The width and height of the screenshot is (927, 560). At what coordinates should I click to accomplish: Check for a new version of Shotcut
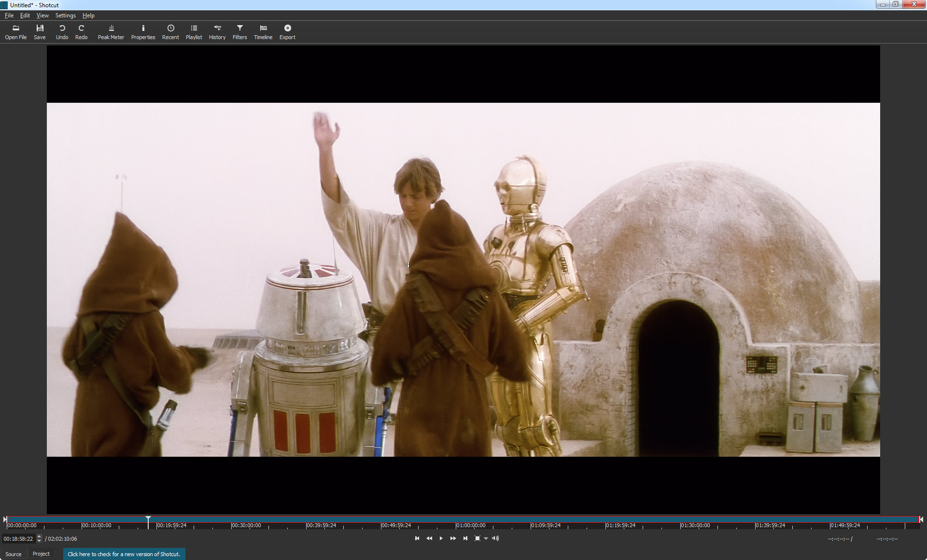point(124,554)
